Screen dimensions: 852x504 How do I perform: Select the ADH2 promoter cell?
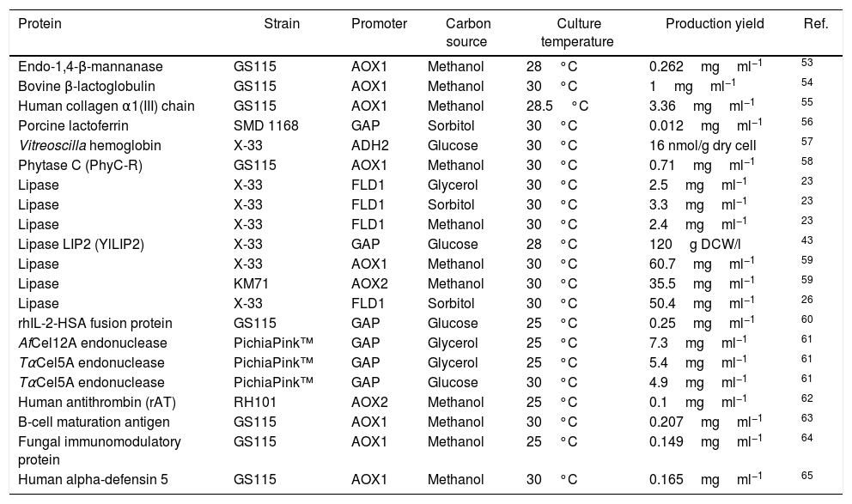click(367, 146)
